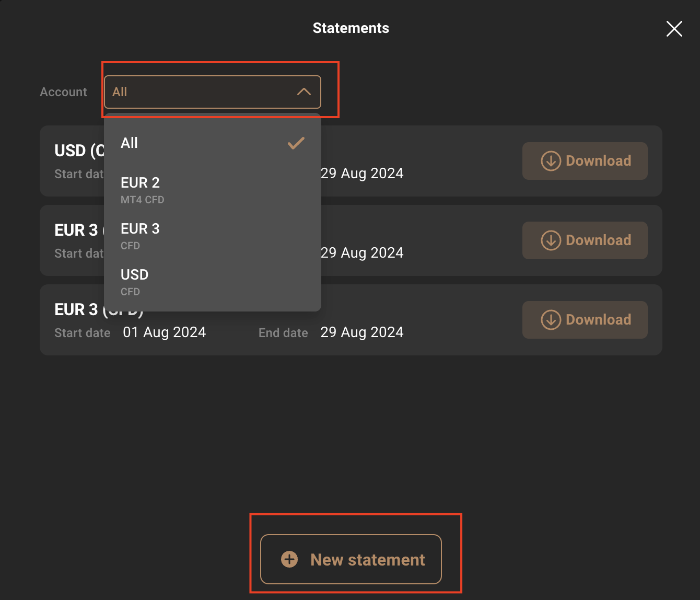
Task: Click start date 01 Aug 2024 value
Action: point(164,332)
